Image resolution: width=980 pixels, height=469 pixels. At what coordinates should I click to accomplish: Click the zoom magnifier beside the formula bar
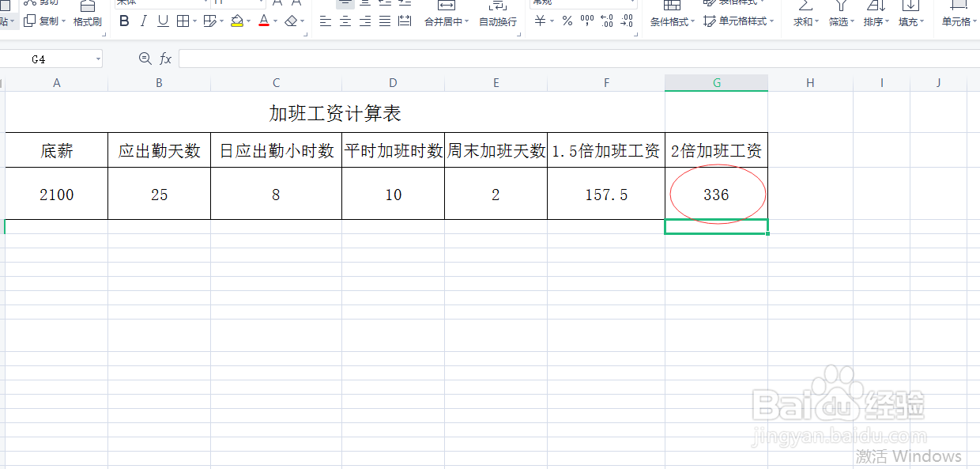tap(145, 58)
